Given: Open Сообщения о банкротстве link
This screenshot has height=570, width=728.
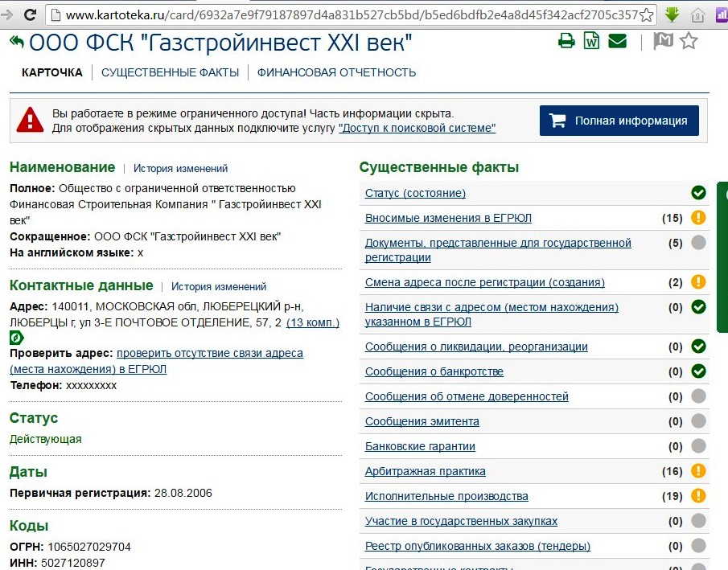Looking at the screenshot, I should click(x=434, y=371).
